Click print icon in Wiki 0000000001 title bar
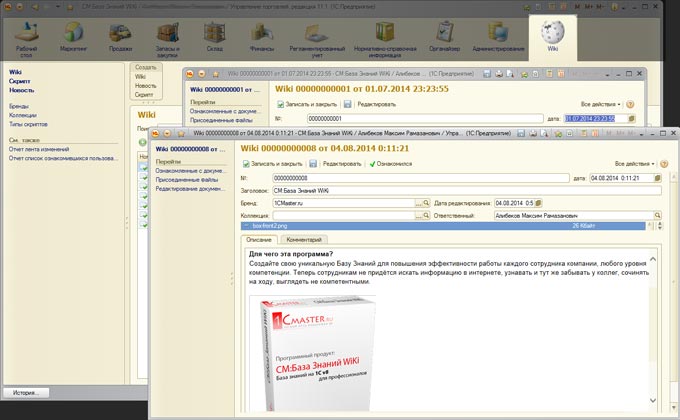 [x=499, y=74]
